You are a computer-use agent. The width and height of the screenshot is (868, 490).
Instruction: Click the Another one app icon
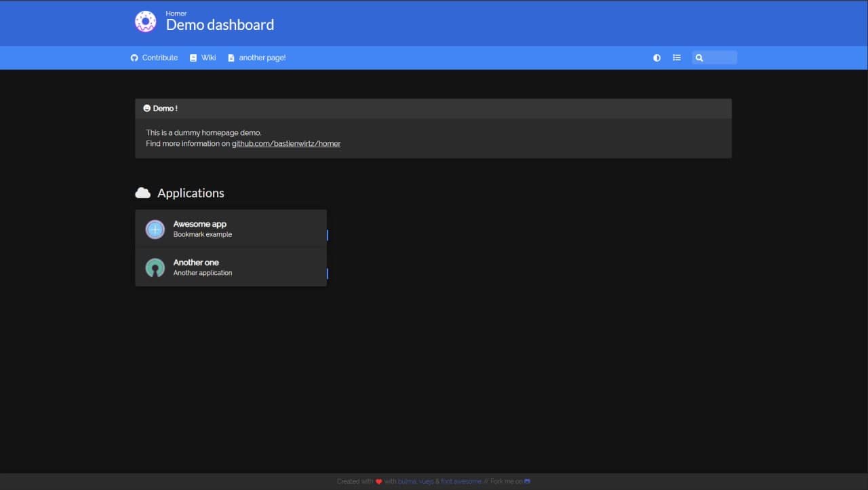click(155, 267)
